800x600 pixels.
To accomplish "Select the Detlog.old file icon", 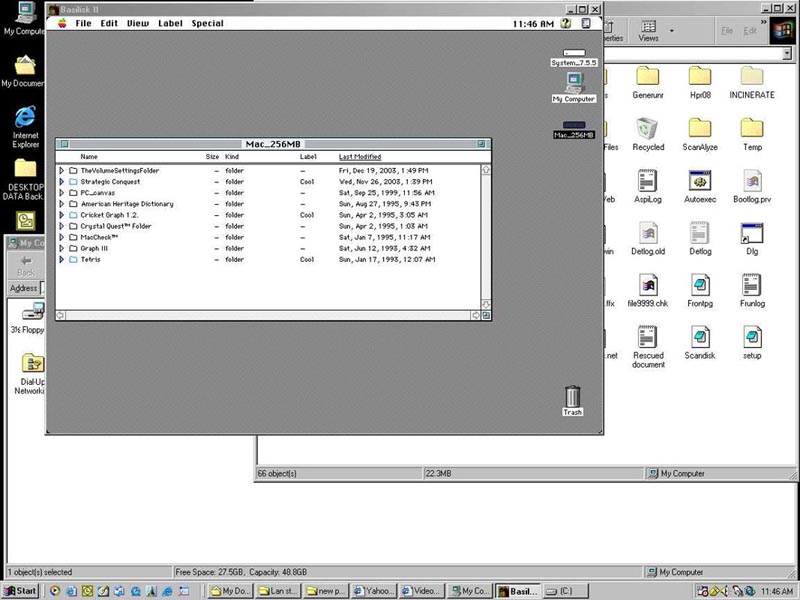I will (648, 239).
